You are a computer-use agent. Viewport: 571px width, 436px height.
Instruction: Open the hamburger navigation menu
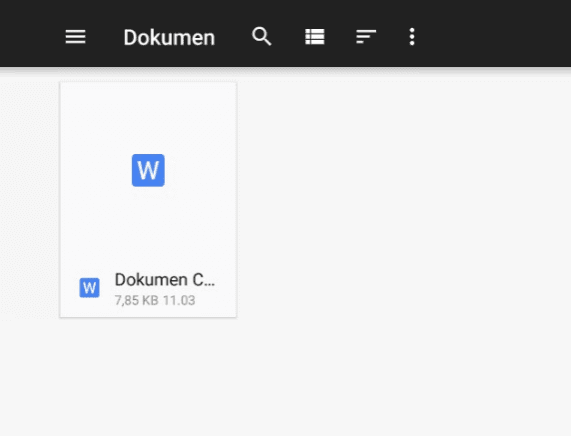click(75, 37)
